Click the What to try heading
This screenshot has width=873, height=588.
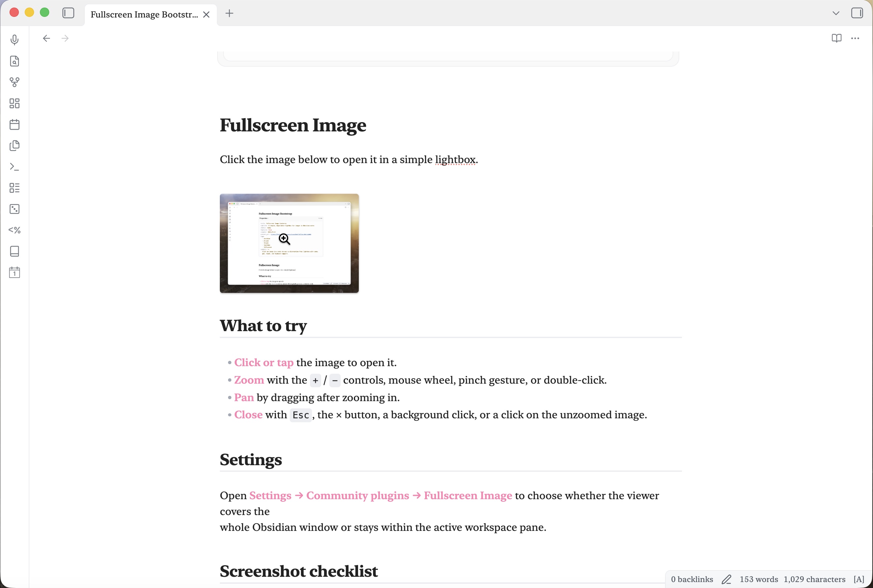(263, 326)
